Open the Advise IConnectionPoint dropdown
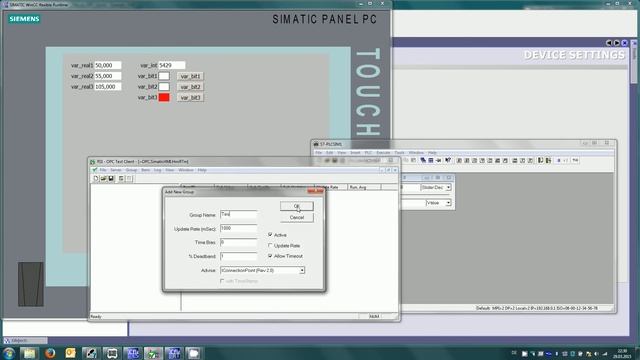The image size is (640, 360). [x=302, y=270]
